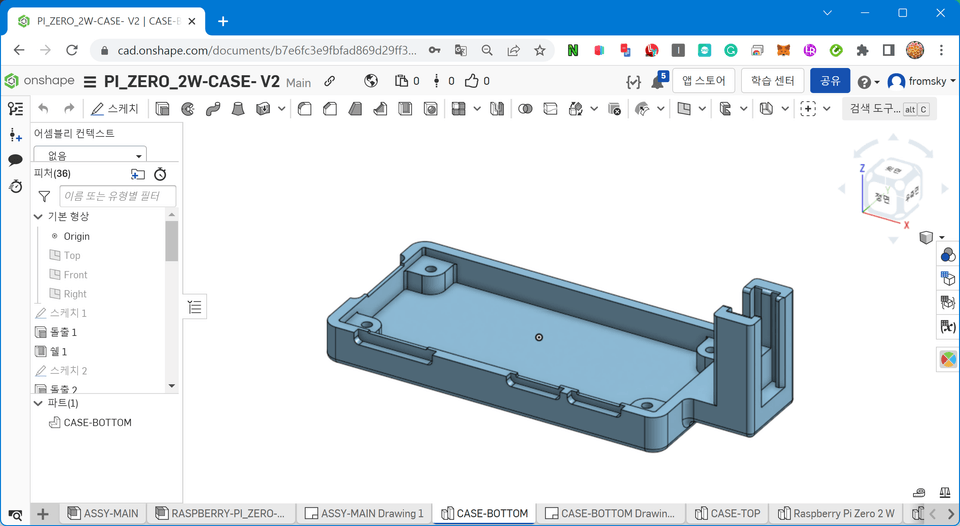The height and width of the screenshot is (526, 960).
Task: Open the 학습 센터 button
Action: pos(773,81)
